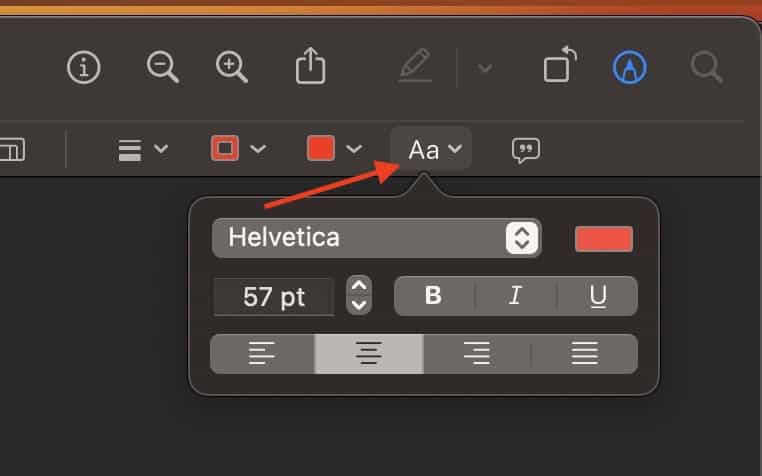
Task: Toggle Italic text style
Action: [x=516, y=296]
